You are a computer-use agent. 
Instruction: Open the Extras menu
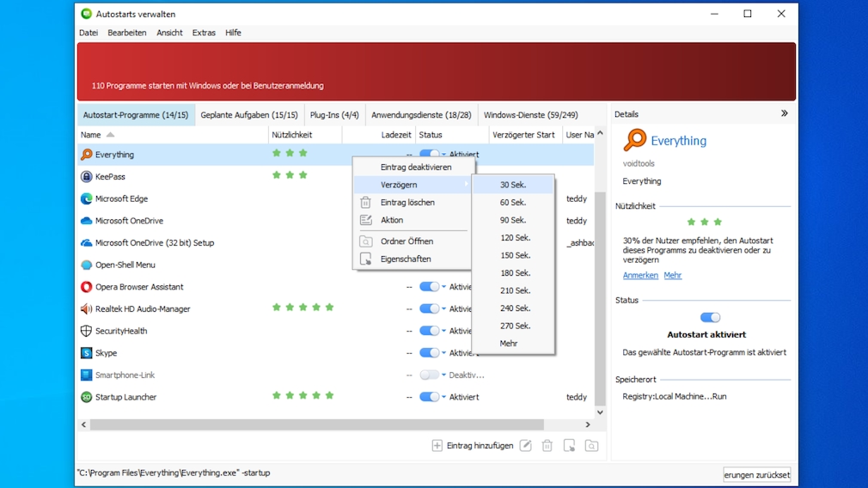point(204,33)
